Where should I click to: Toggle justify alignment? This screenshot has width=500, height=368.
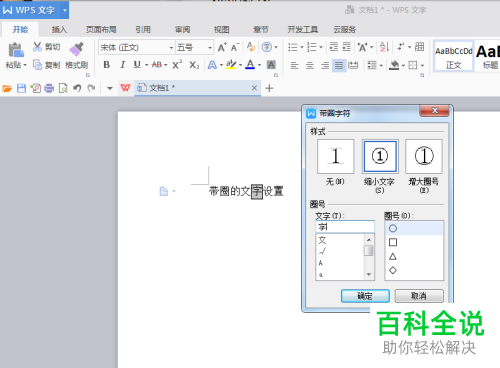coord(339,65)
